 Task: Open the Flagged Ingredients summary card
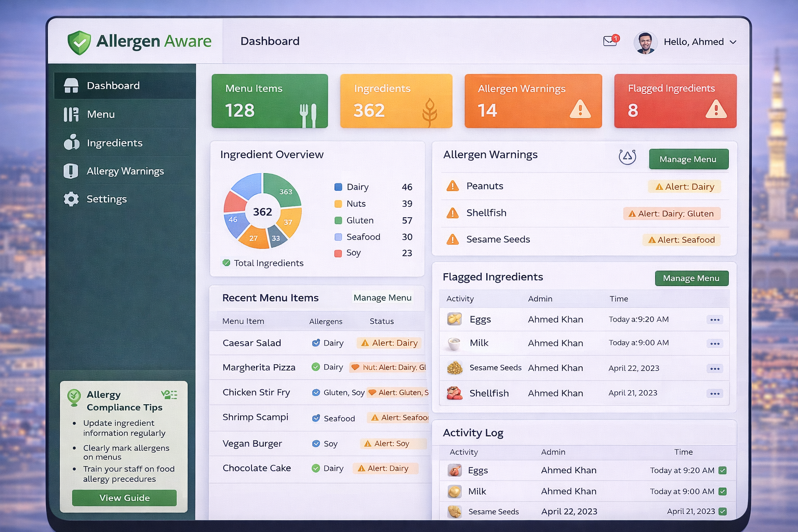pyautogui.click(x=675, y=101)
